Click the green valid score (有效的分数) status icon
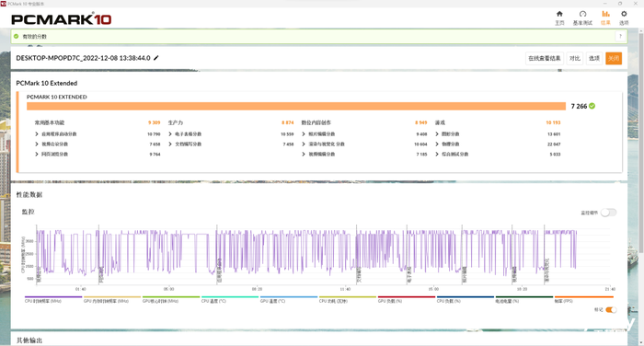 pyautogui.click(x=16, y=36)
